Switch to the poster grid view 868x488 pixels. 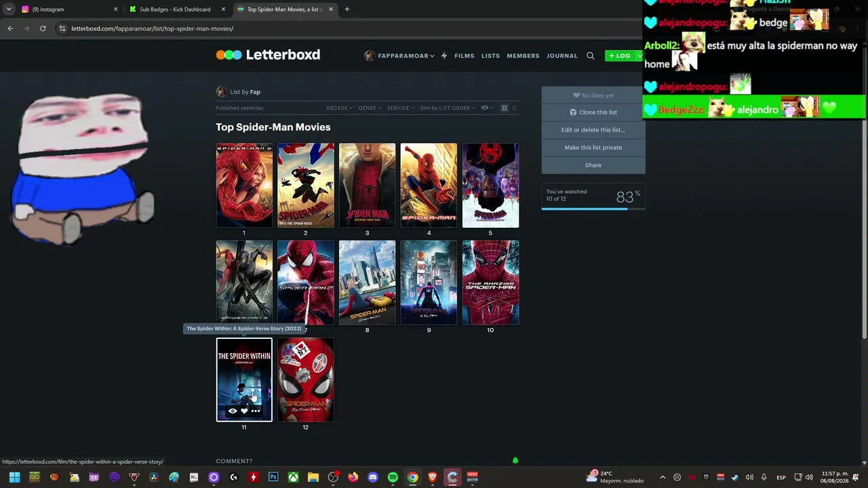[x=504, y=108]
